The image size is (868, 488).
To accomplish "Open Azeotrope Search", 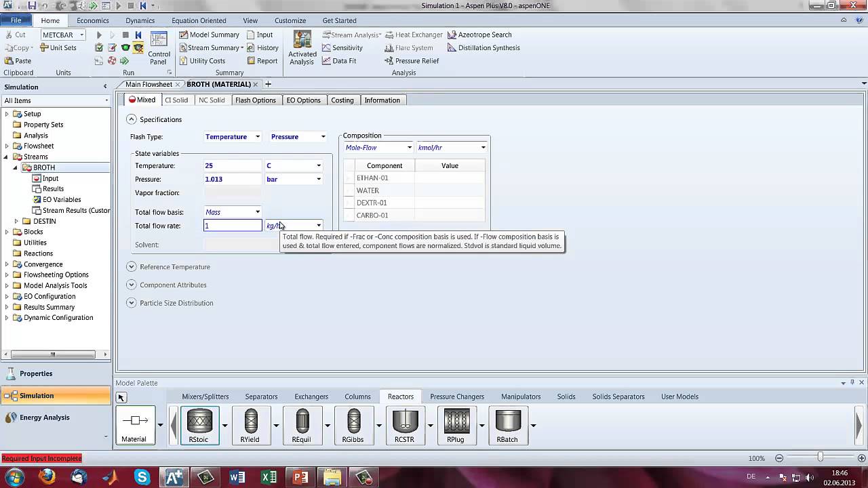I will (479, 35).
